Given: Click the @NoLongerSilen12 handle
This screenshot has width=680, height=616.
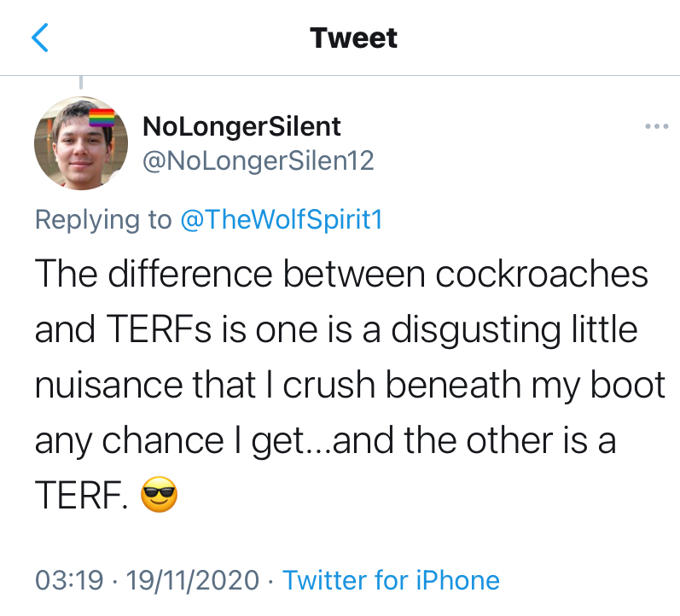Looking at the screenshot, I should pos(258,160).
